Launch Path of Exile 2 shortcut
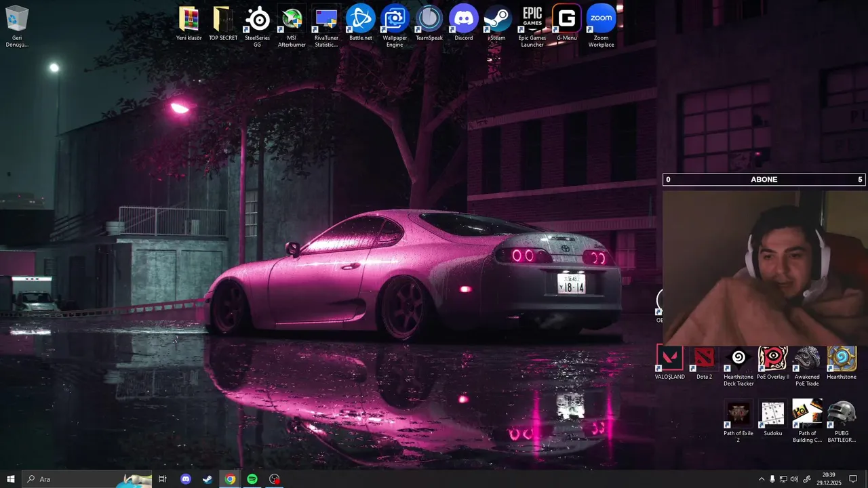This screenshot has height=488, width=868. (x=738, y=422)
